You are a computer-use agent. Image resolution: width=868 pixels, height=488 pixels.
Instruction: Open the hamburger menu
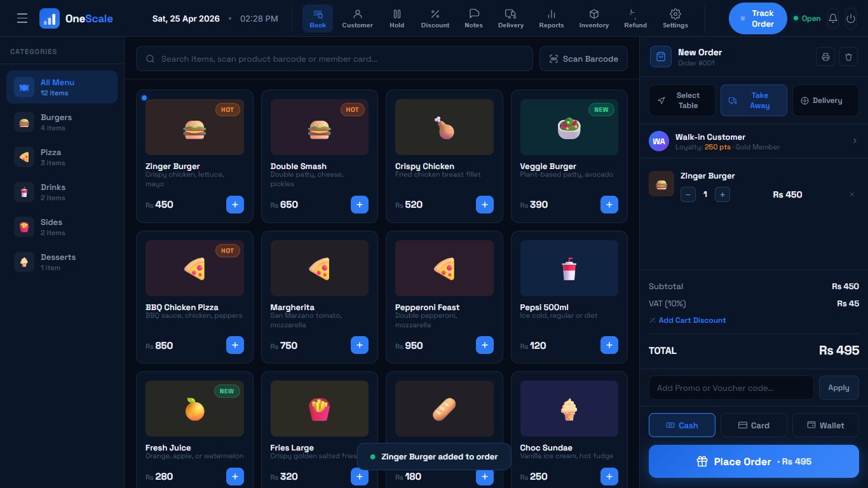22,18
